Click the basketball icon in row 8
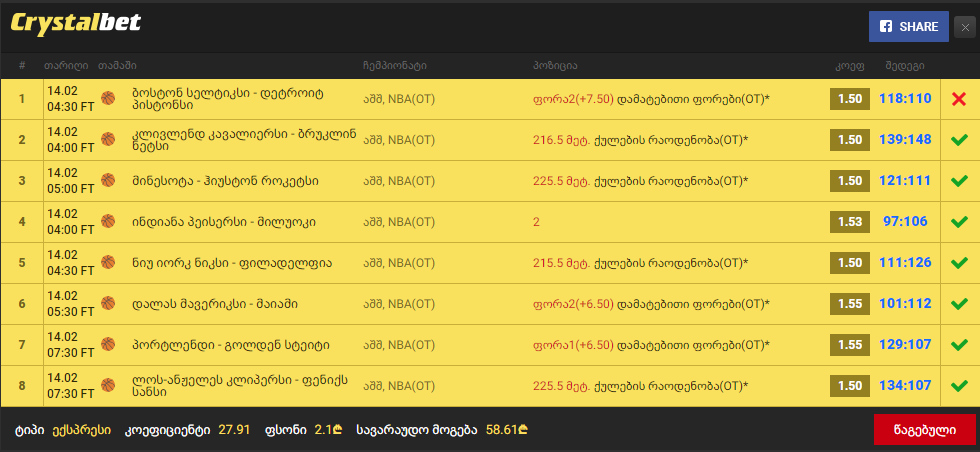 pyautogui.click(x=108, y=386)
